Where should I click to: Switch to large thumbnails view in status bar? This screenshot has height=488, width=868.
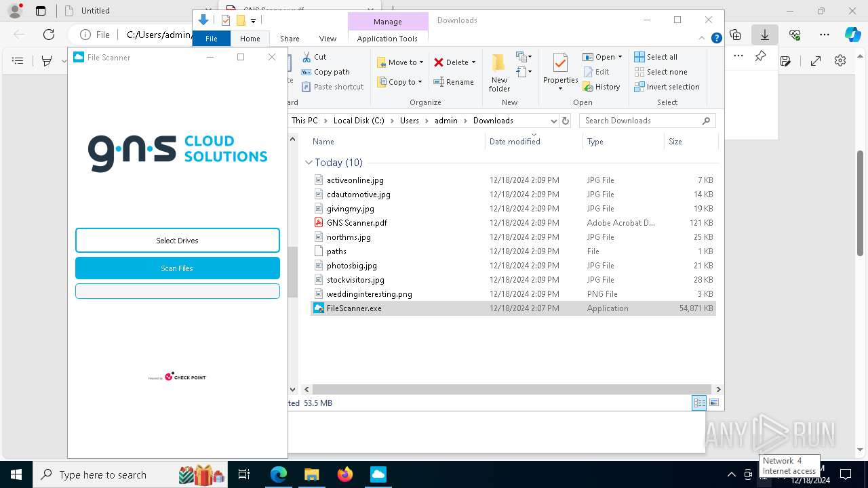coord(713,403)
